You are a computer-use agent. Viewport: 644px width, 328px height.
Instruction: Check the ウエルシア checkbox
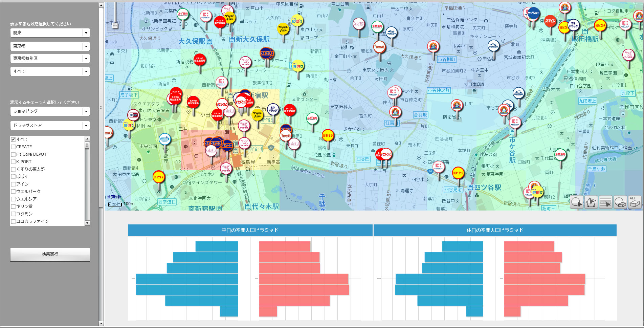(x=13, y=199)
